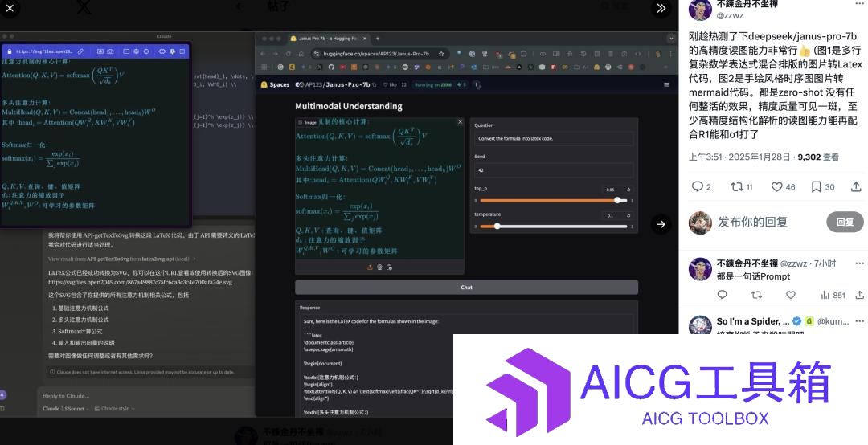868x445 pixels.
Task: Click the svgfiles URL in the purple bar
Action: [x=44, y=51]
